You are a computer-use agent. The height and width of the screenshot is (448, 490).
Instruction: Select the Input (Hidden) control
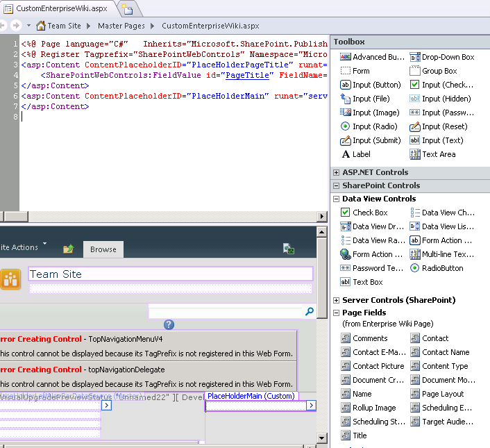(440, 99)
